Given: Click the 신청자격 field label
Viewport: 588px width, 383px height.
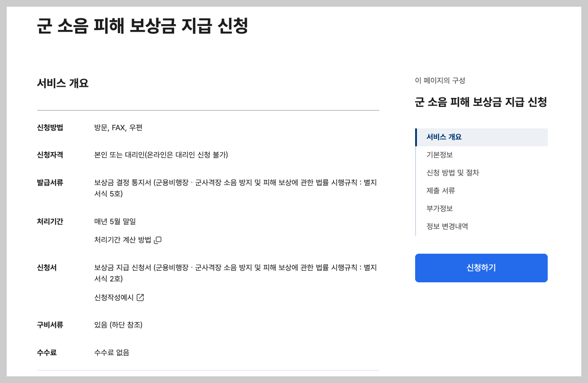Looking at the screenshot, I should (x=50, y=155).
